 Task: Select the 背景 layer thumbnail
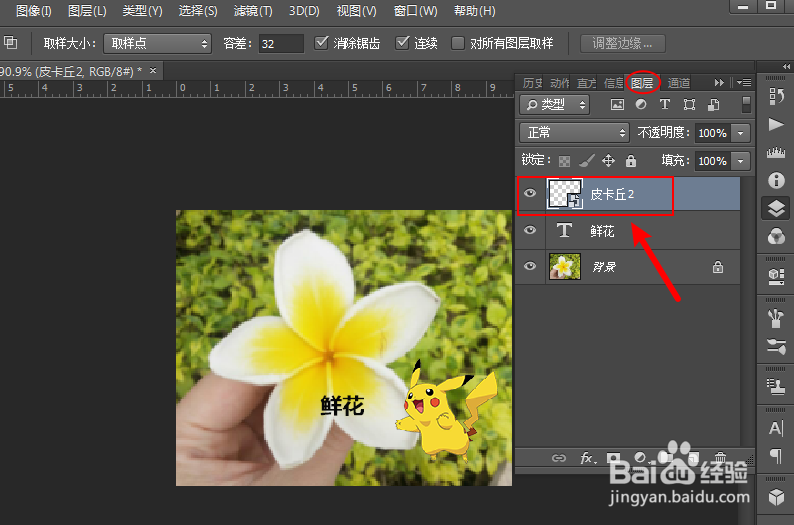pos(565,266)
